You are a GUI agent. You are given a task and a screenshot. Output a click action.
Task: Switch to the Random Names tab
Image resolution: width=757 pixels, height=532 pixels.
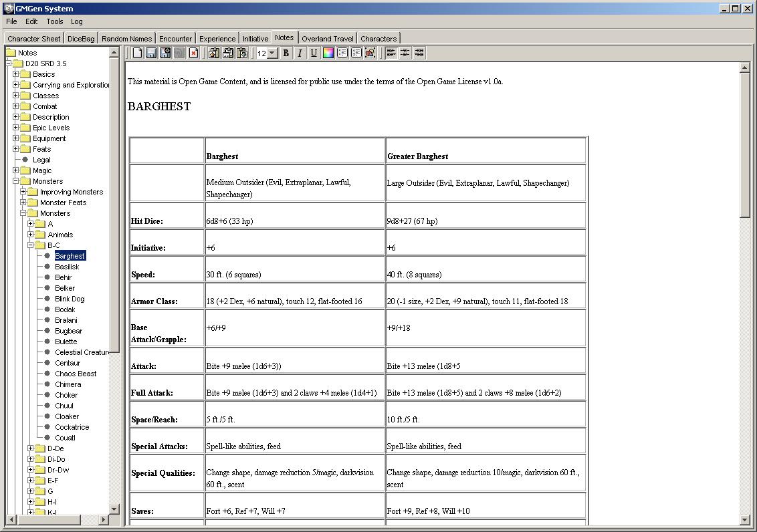pos(127,39)
